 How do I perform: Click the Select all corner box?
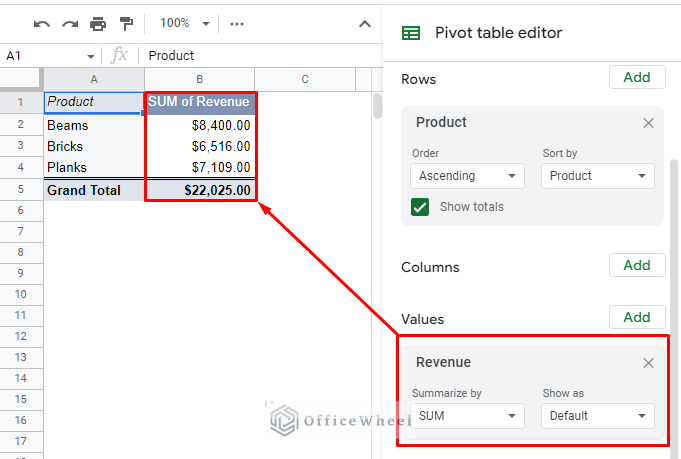[x=21, y=79]
